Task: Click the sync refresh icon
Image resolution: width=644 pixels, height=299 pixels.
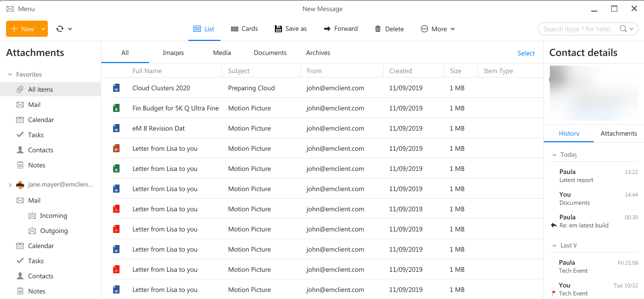Action: 60,29
